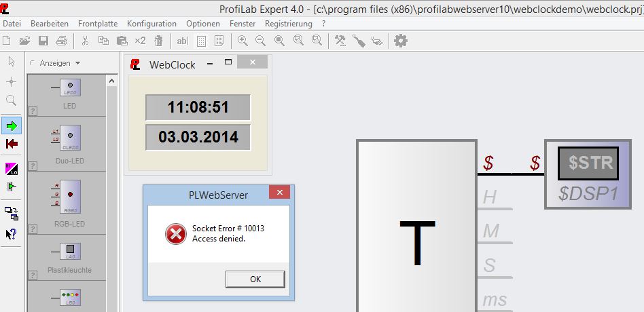Viewport: 644px width, 312px height.
Task: Click the hand hardware icon next to the screwdriver
Action: click(x=377, y=41)
